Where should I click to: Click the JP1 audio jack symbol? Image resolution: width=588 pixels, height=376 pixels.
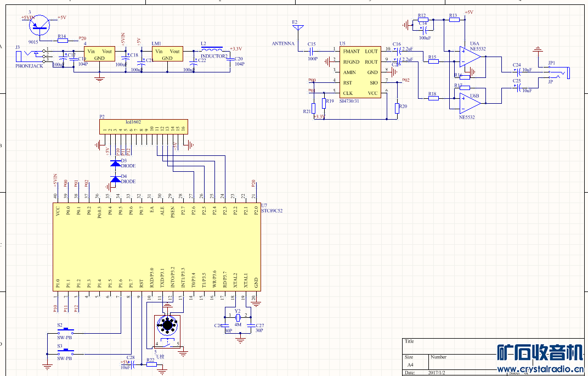tap(558, 72)
